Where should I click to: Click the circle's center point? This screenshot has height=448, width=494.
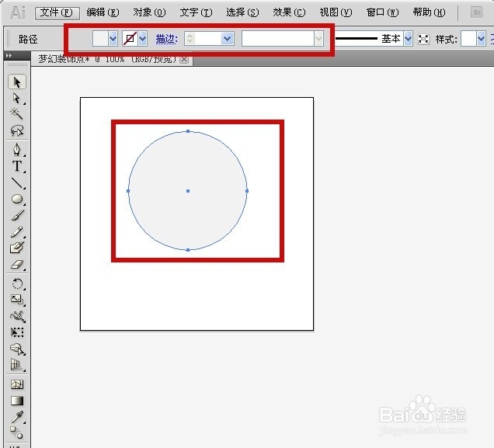[188, 191]
